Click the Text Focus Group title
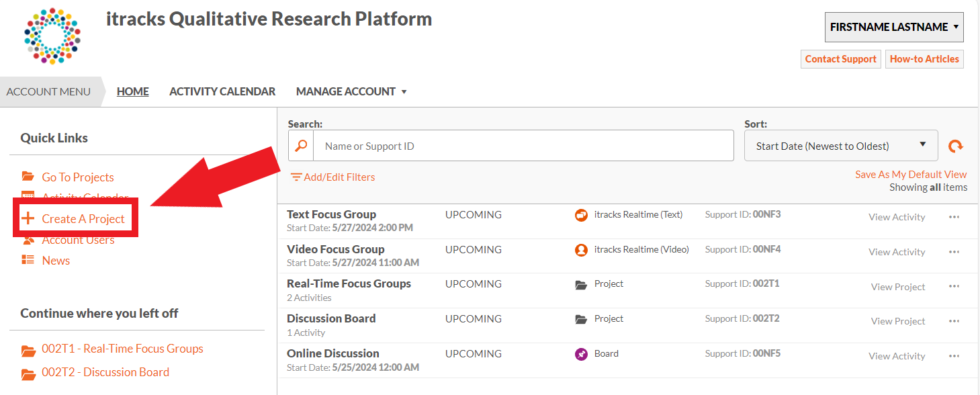980x395 pixels. tap(331, 214)
